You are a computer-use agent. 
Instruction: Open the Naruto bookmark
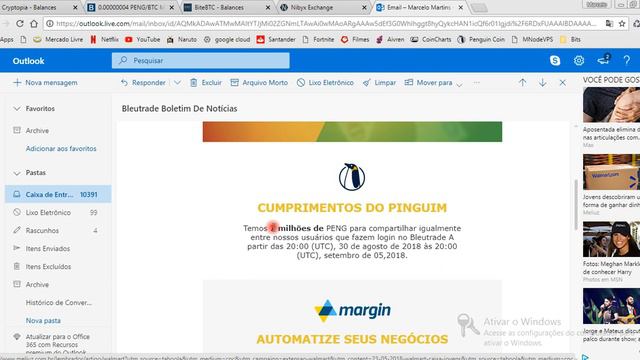click(x=182, y=39)
